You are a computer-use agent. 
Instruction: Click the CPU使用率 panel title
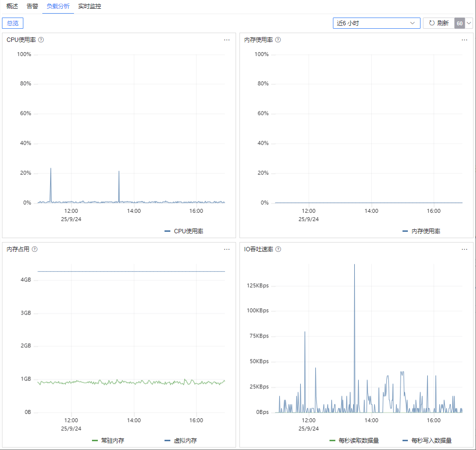coord(21,40)
